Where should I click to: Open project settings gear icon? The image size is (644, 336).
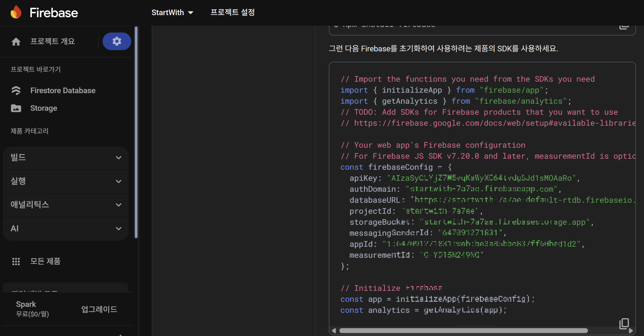(x=117, y=41)
